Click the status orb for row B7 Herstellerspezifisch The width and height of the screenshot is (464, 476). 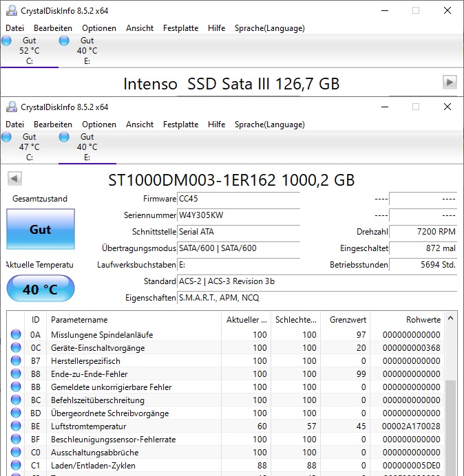point(16,360)
